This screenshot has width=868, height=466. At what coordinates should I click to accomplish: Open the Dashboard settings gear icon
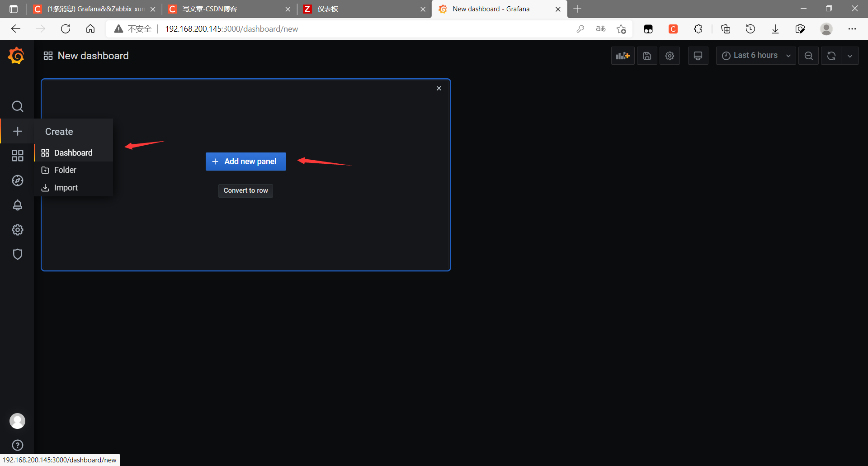pos(670,55)
